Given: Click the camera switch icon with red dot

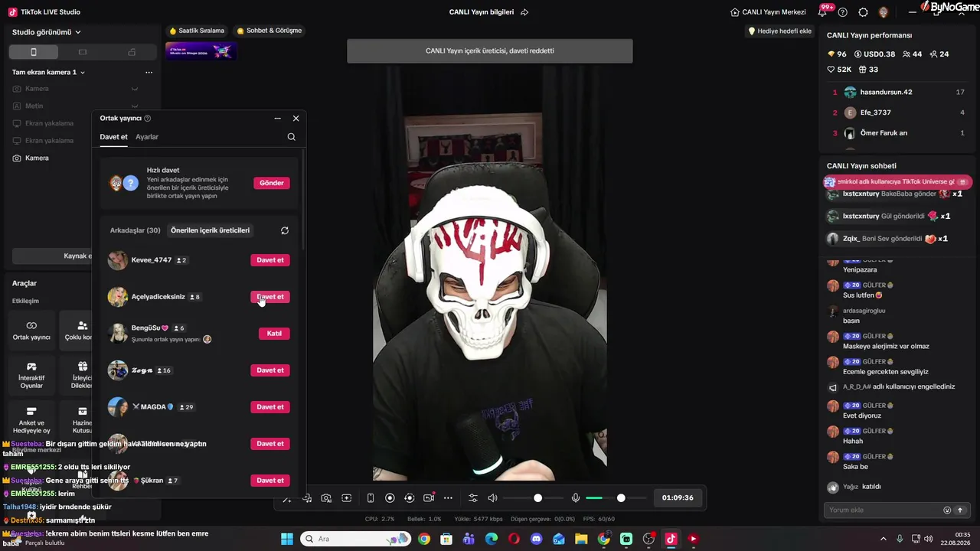Looking at the screenshot, I should tap(429, 498).
